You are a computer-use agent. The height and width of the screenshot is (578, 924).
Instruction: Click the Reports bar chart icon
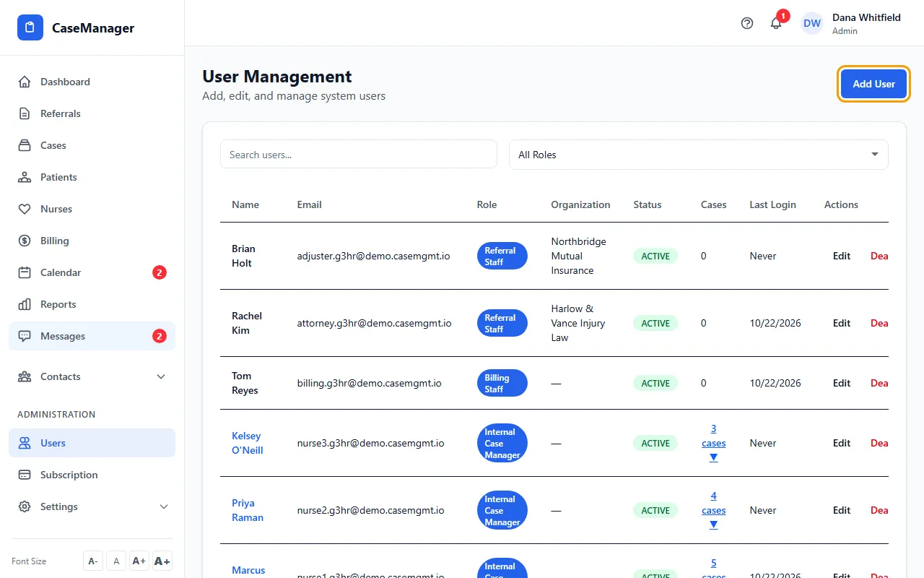tap(25, 304)
